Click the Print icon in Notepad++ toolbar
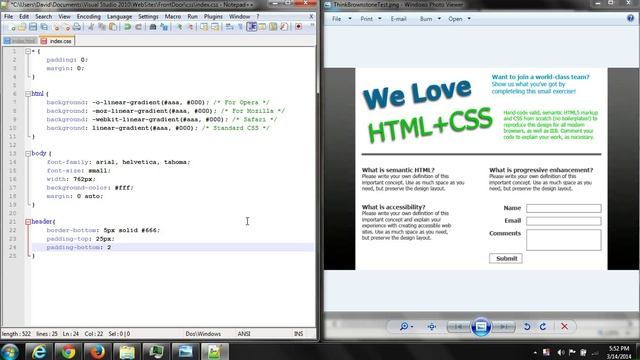The image size is (640, 360). (x=77, y=27)
